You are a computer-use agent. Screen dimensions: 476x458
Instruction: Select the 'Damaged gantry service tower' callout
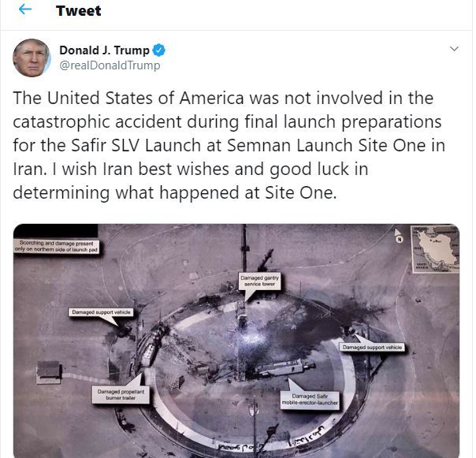tap(260, 281)
